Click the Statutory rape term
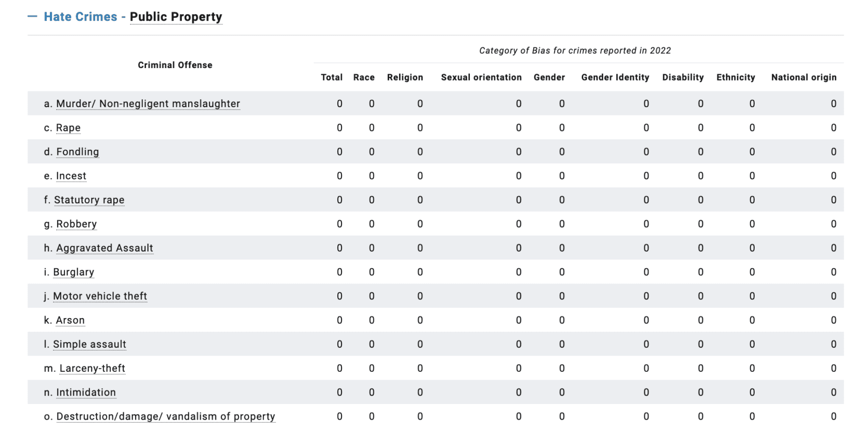 pos(89,200)
